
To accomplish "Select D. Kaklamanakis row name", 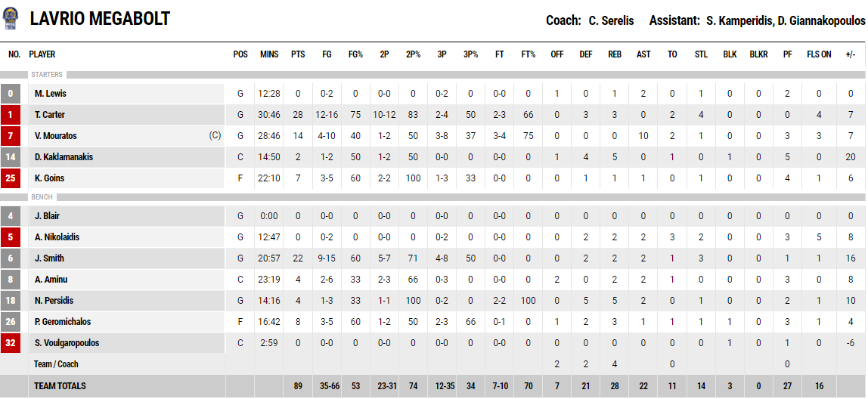I will click(64, 157).
